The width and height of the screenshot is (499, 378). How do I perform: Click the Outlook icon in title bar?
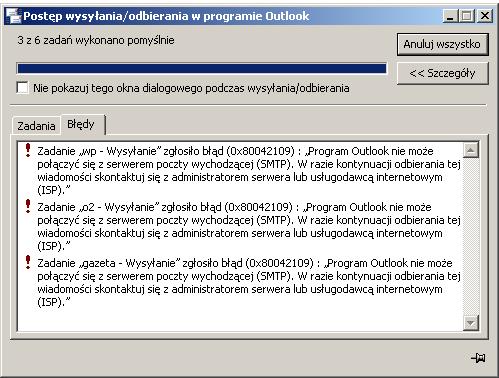tap(13, 16)
